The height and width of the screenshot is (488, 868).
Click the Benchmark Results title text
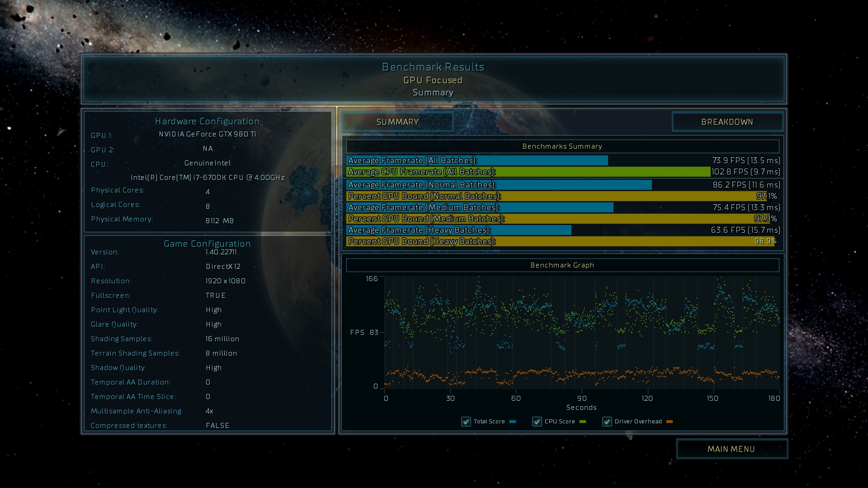[433, 67]
